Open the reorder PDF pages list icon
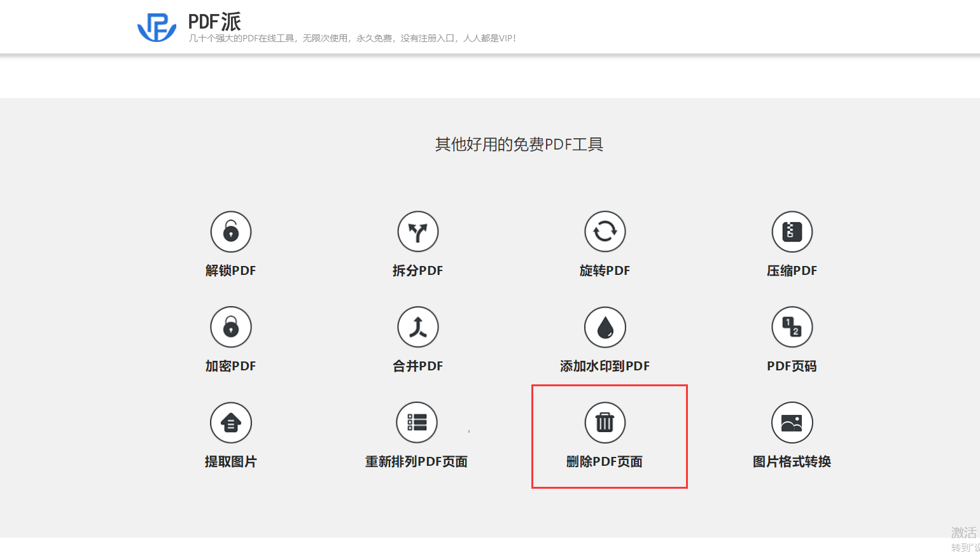Screen dimensions: 980x560 tap(417, 423)
